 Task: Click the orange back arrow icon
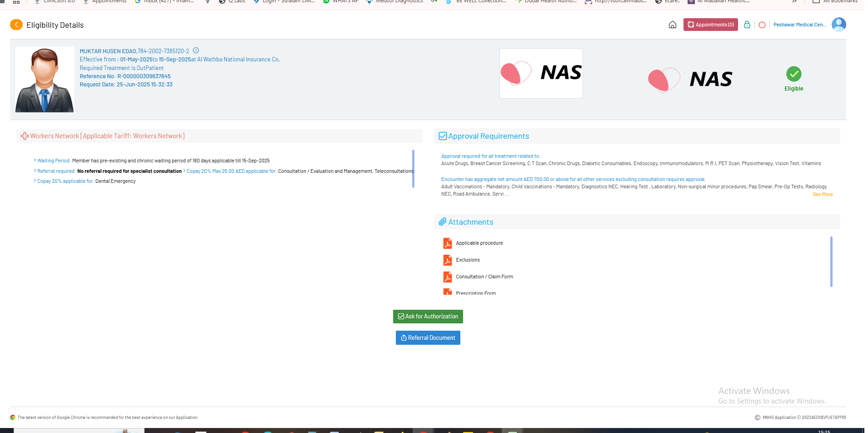16,25
